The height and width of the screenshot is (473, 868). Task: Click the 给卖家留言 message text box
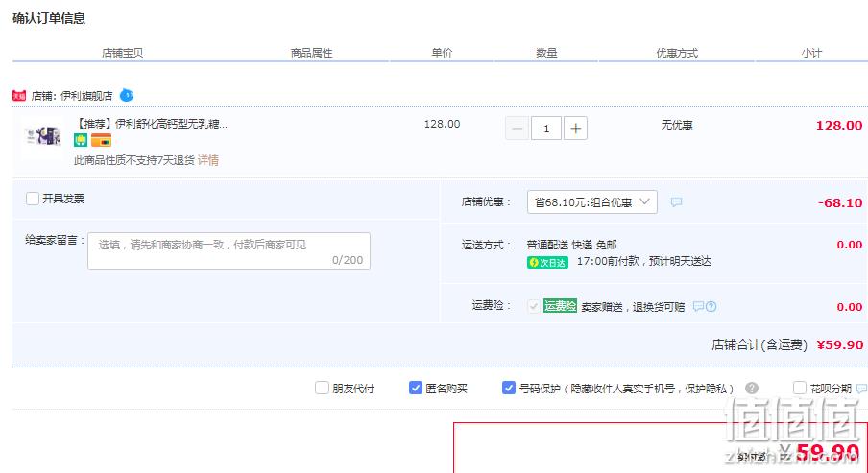(229, 251)
